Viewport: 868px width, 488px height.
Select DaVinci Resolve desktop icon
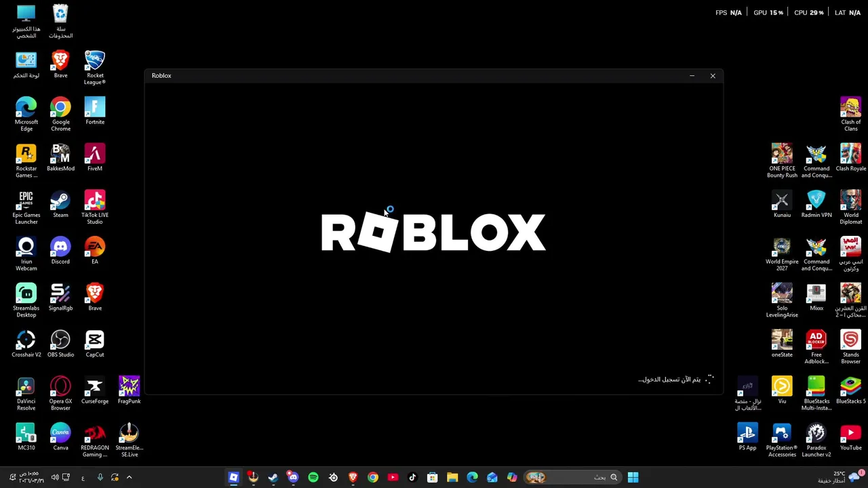tap(26, 393)
